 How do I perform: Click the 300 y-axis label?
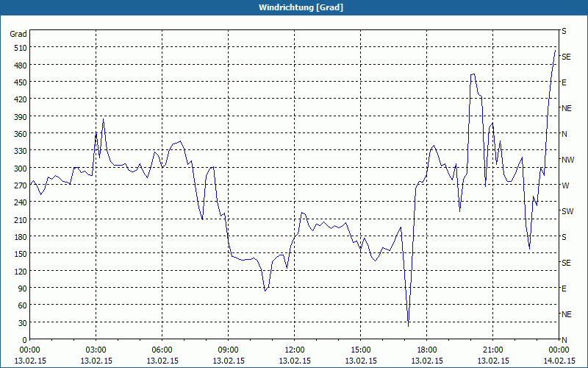pos(21,169)
